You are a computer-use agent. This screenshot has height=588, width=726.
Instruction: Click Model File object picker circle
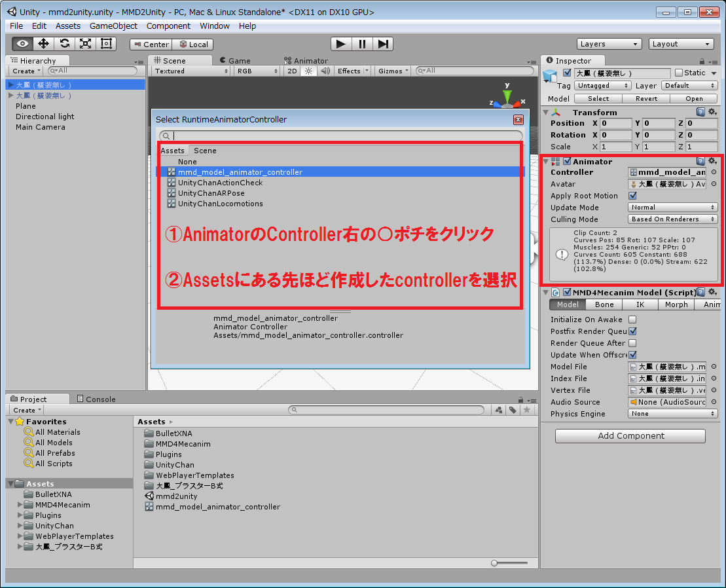(x=714, y=366)
